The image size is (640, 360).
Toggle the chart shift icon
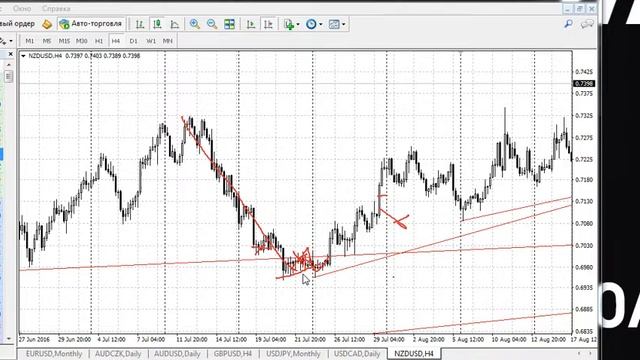click(268, 24)
